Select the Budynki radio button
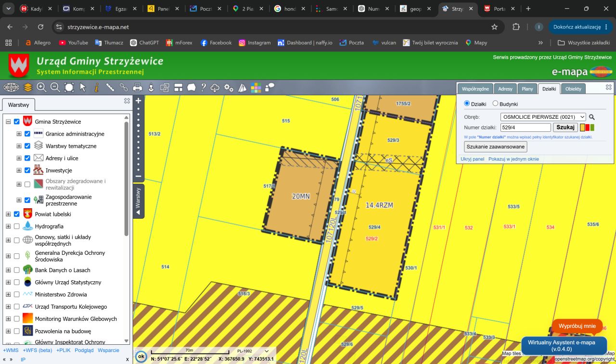 (x=495, y=103)
